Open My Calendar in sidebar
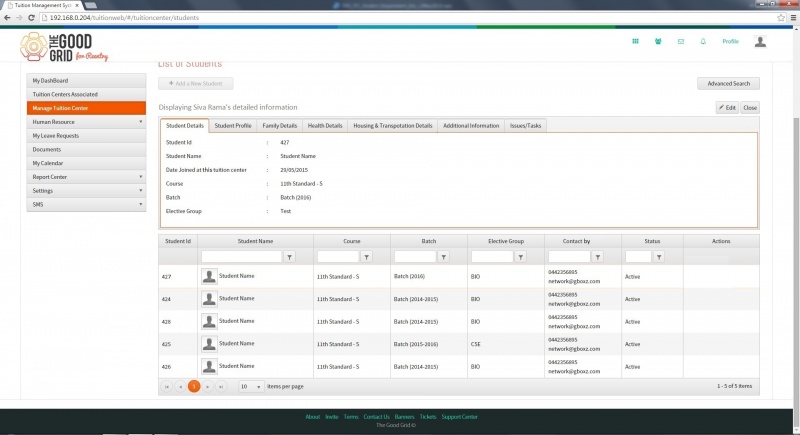Screen dimensions: 800x435 tap(86, 163)
